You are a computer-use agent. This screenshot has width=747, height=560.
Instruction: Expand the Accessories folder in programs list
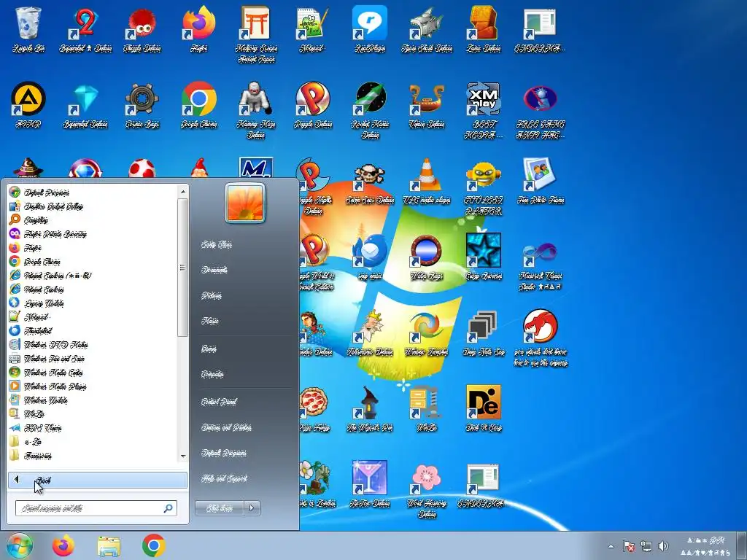[x=93, y=456]
